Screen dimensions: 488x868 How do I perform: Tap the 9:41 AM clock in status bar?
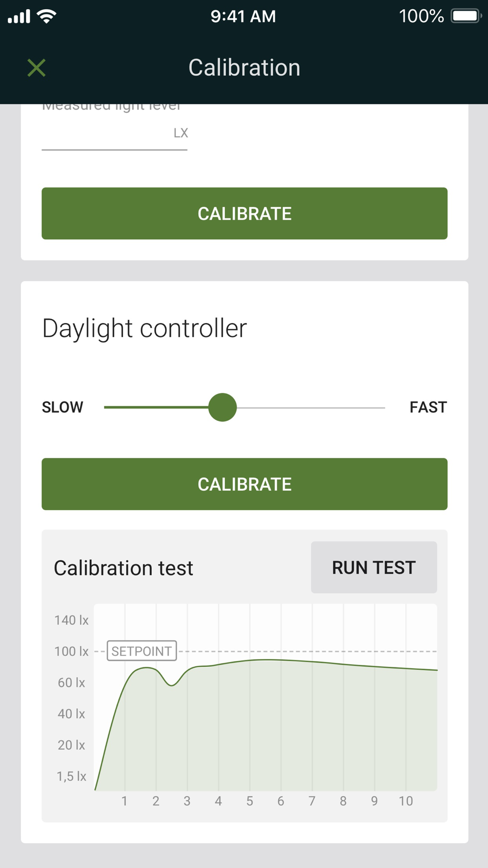[x=243, y=17]
